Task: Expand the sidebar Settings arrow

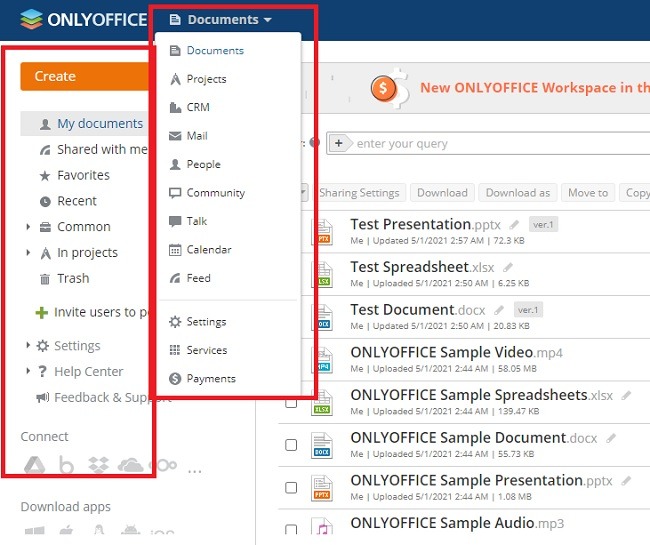Action: coord(28,345)
